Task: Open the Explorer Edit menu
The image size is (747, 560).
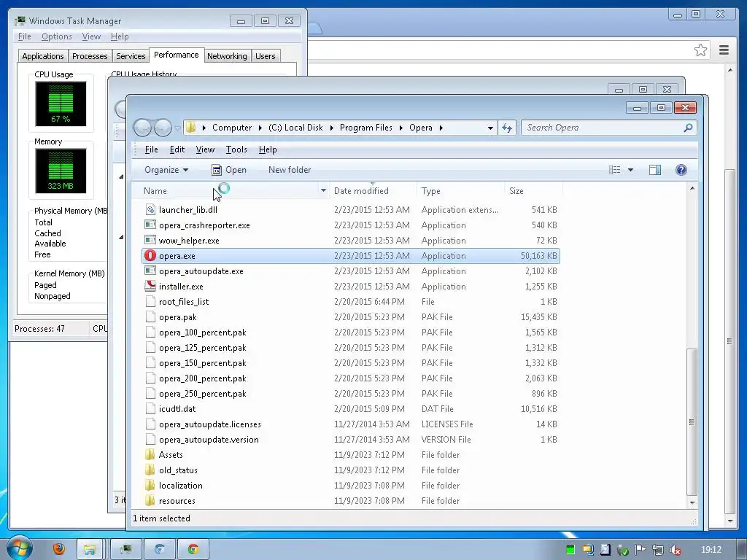Action: coord(177,149)
